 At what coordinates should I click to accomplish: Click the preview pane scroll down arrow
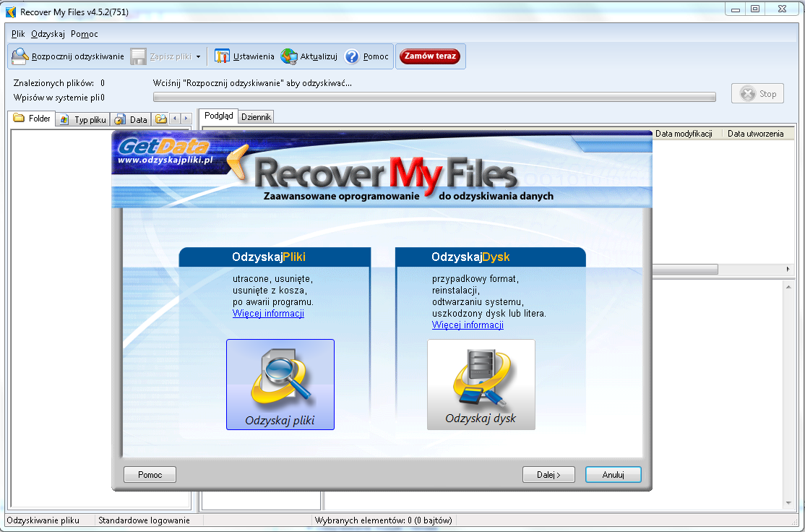pyautogui.click(x=788, y=503)
